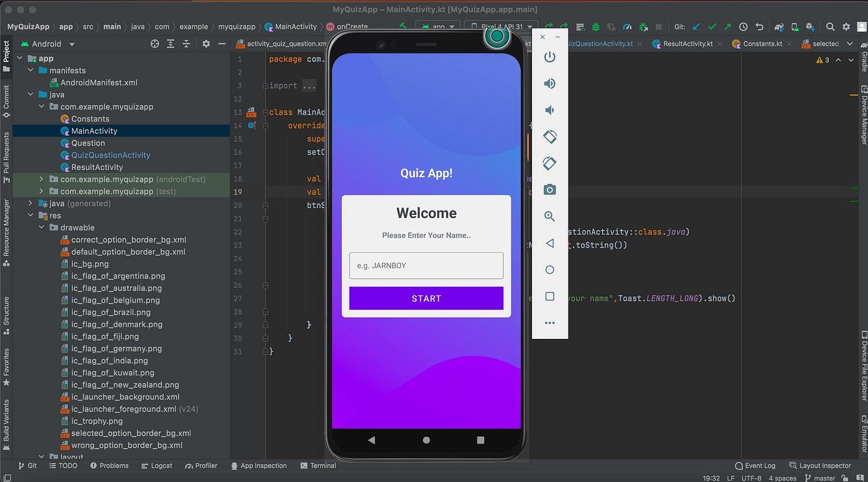
Task: Open the Logcat tool window tab
Action: (156, 466)
